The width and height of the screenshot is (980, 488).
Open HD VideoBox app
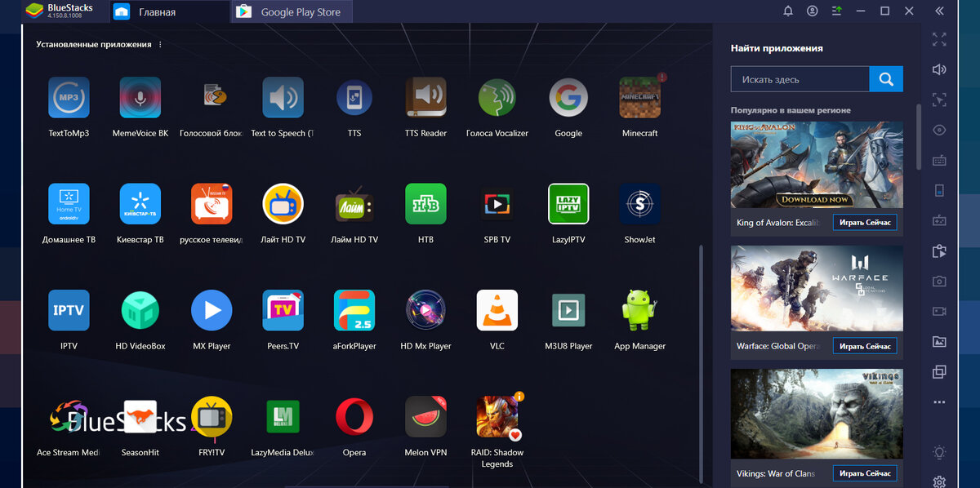click(140, 310)
